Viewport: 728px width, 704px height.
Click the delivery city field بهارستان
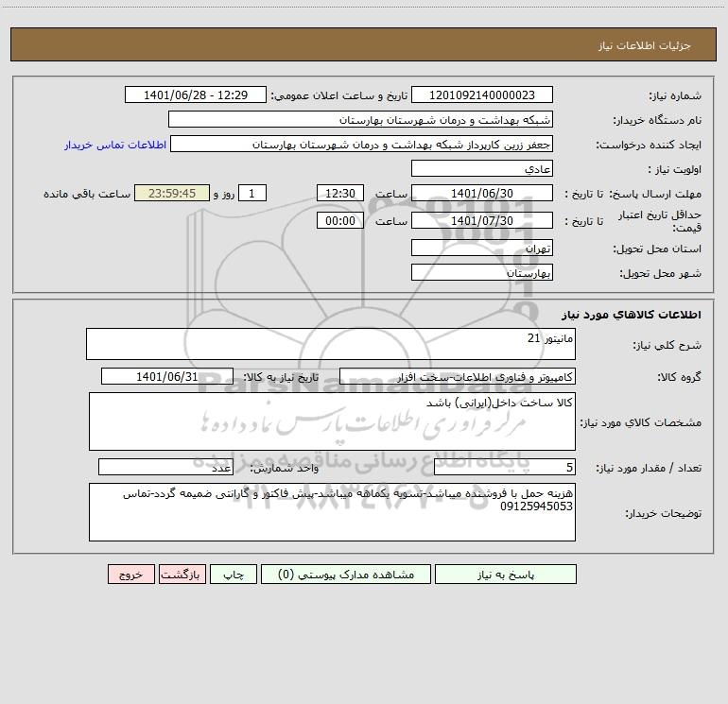[482, 273]
